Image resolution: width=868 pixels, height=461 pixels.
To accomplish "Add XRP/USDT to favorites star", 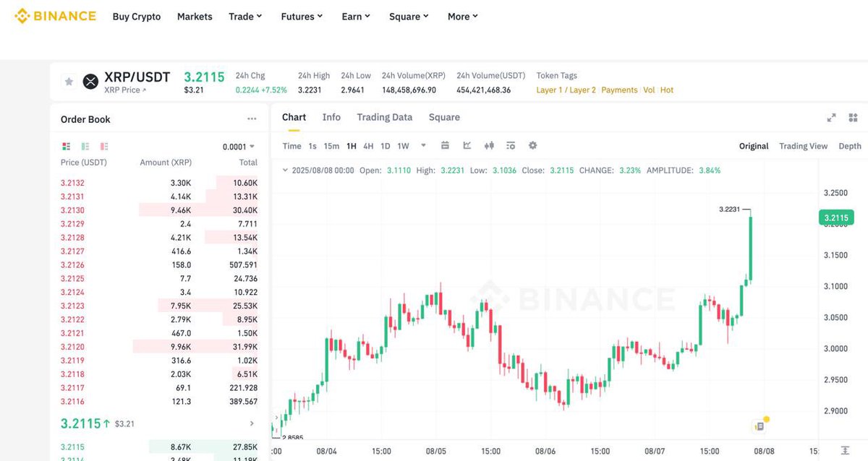I will click(x=69, y=82).
